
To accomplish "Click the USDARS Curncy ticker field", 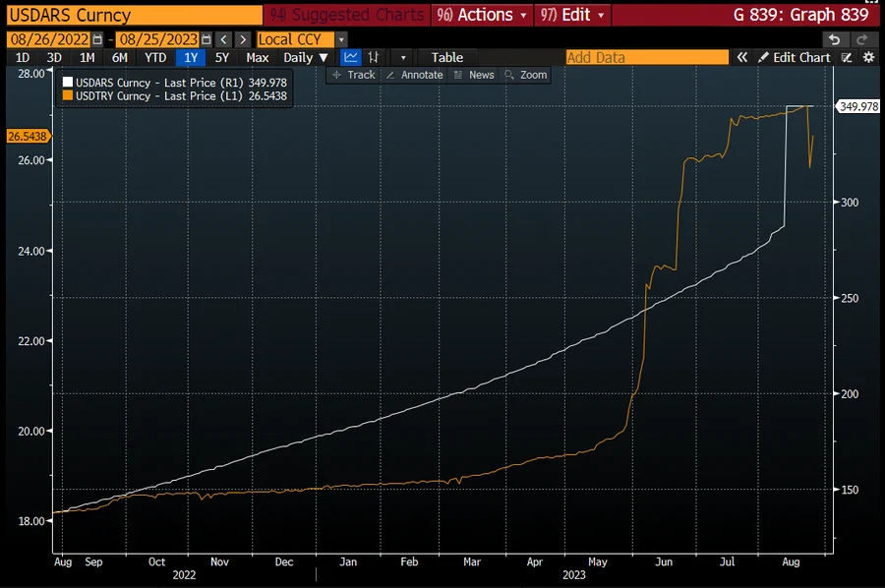I will (135, 15).
